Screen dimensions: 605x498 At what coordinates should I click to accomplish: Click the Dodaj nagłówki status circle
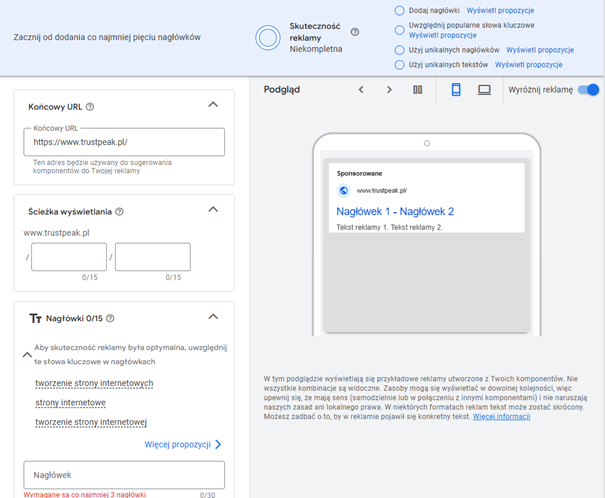click(x=399, y=10)
